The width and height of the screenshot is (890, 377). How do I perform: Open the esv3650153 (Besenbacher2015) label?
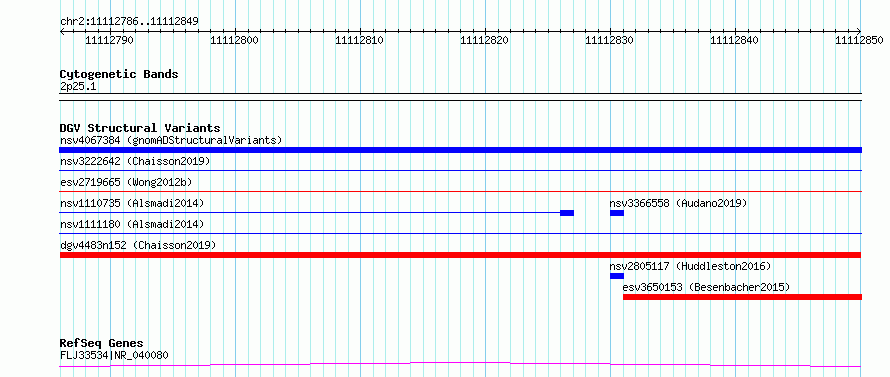[x=706, y=287]
